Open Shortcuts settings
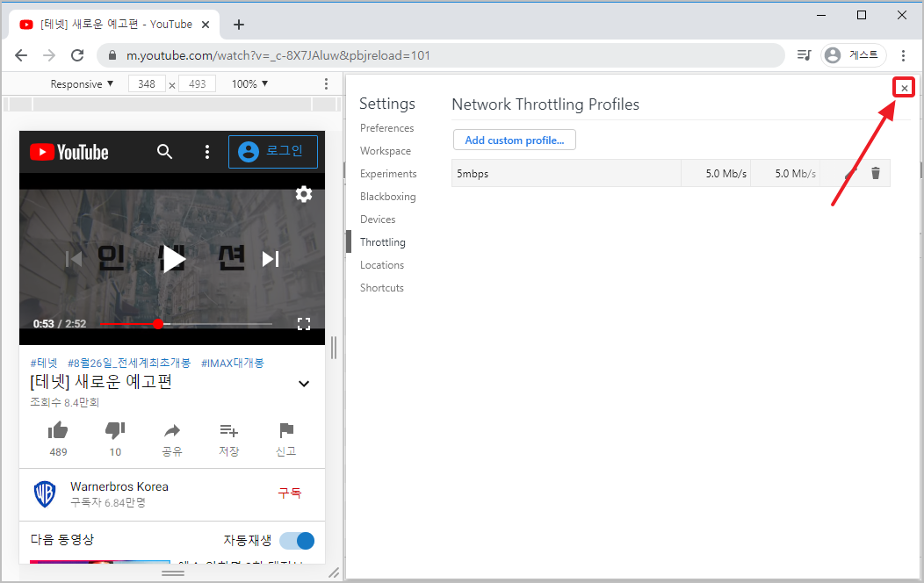 point(382,288)
